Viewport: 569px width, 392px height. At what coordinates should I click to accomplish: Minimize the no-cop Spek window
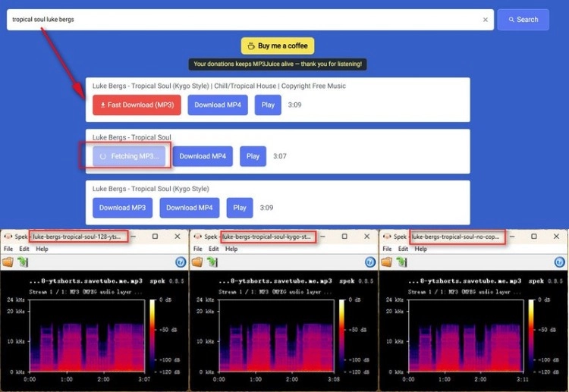coord(512,237)
